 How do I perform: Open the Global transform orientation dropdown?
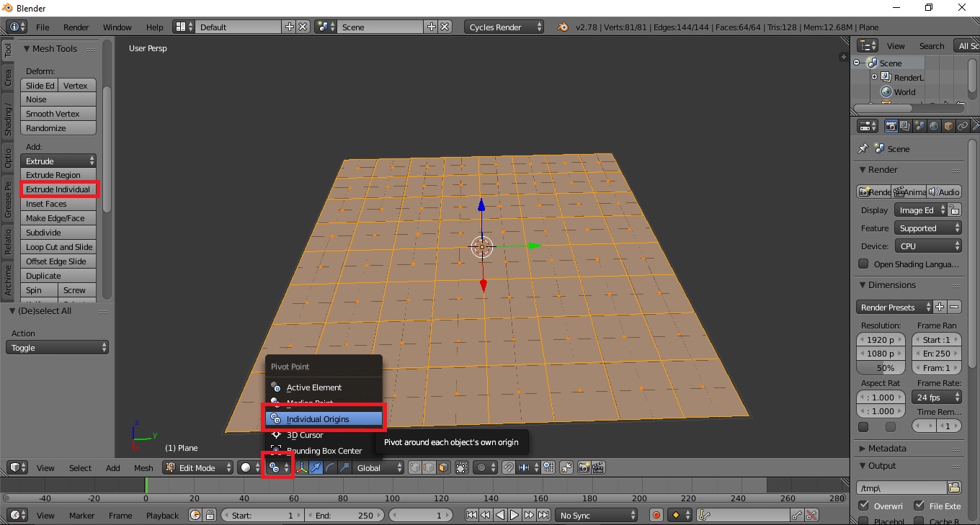tap(379, 467)
